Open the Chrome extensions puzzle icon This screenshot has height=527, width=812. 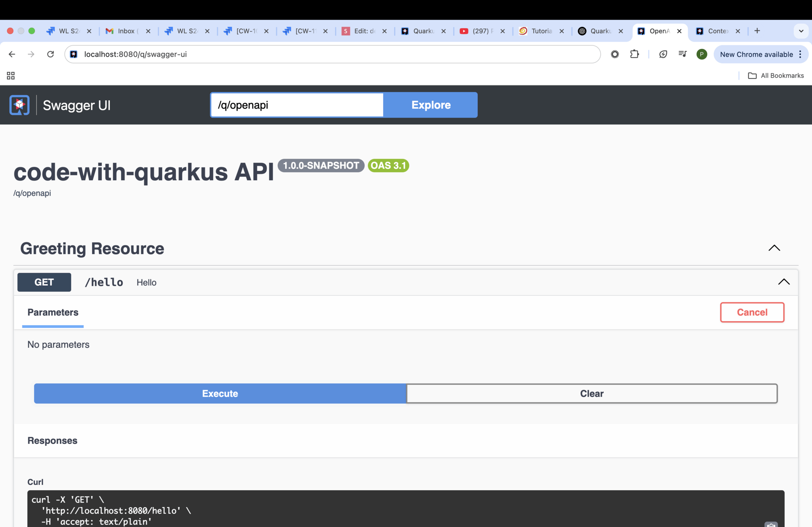(635, 54)
